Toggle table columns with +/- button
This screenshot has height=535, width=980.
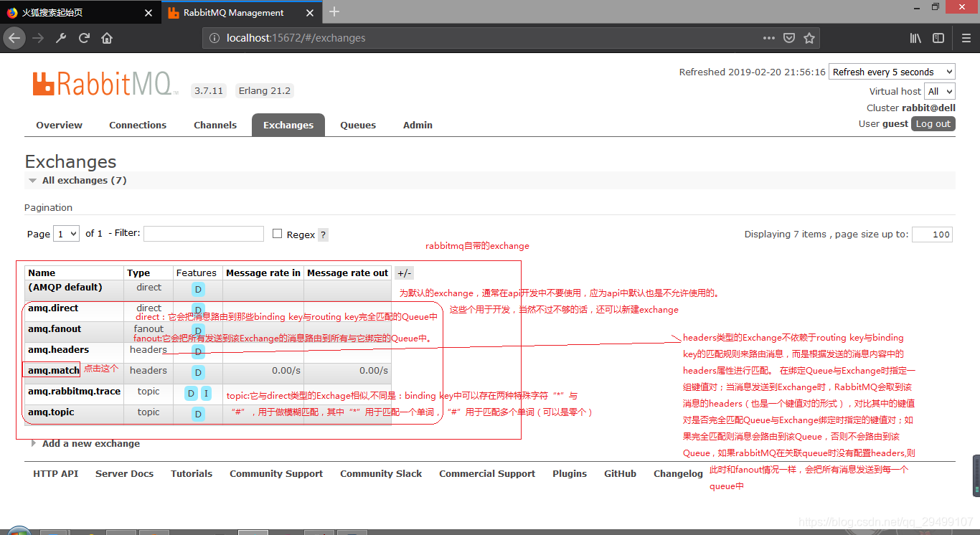[405, 273]
